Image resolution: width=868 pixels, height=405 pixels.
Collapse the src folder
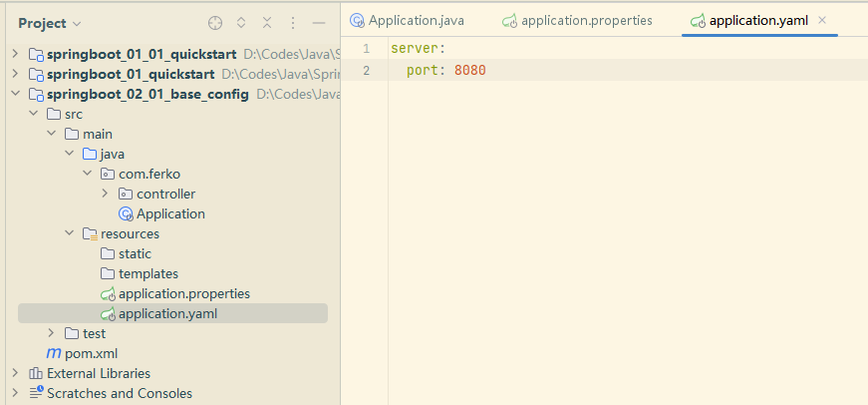coord(33,114)
